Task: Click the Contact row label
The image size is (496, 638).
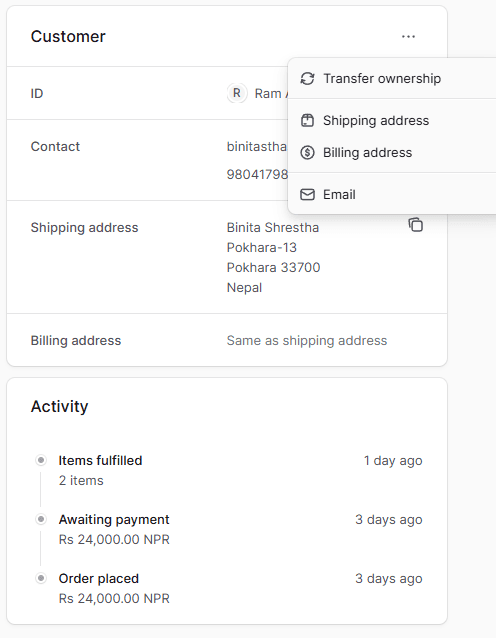Action: tap(55, 146)
